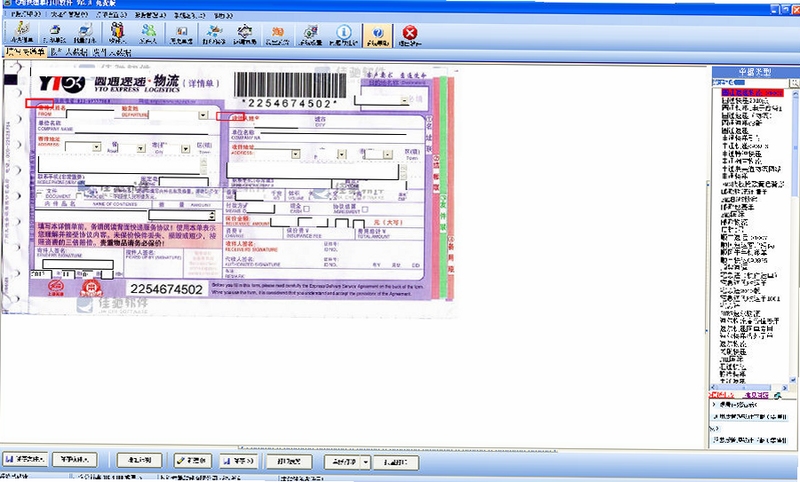Screen dimensions: 800x482
Task: Click the magnifier icon beside the template search box
Action: (794, 83)
